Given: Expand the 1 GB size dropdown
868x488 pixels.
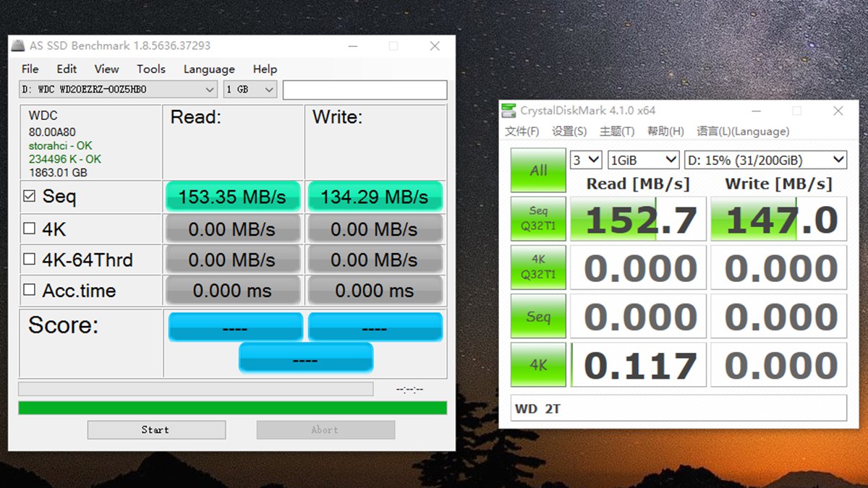Looking at the screenshot, I should point(250,90).
